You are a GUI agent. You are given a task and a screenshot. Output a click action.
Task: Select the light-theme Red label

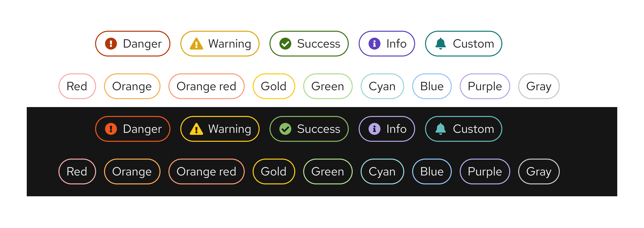77,86
